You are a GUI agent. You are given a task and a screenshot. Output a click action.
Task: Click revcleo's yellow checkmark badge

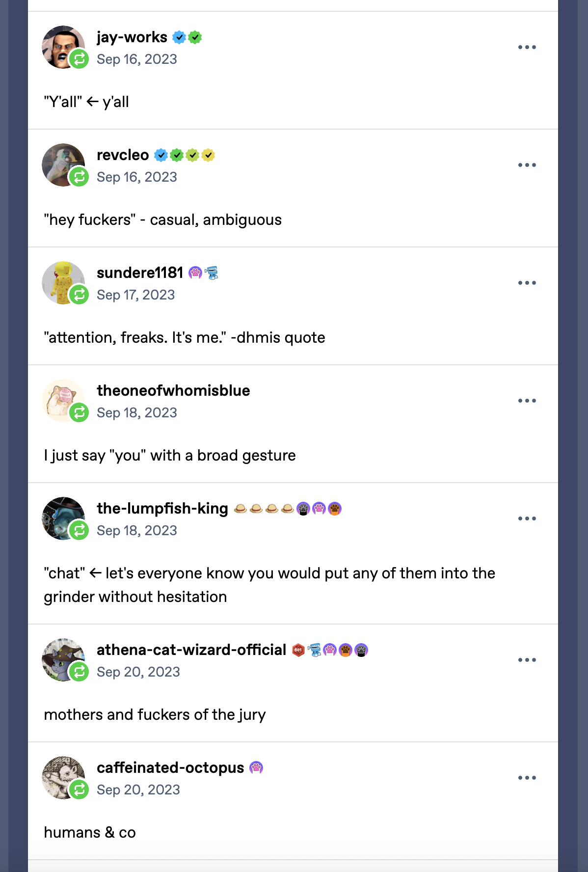click(208, 155)
